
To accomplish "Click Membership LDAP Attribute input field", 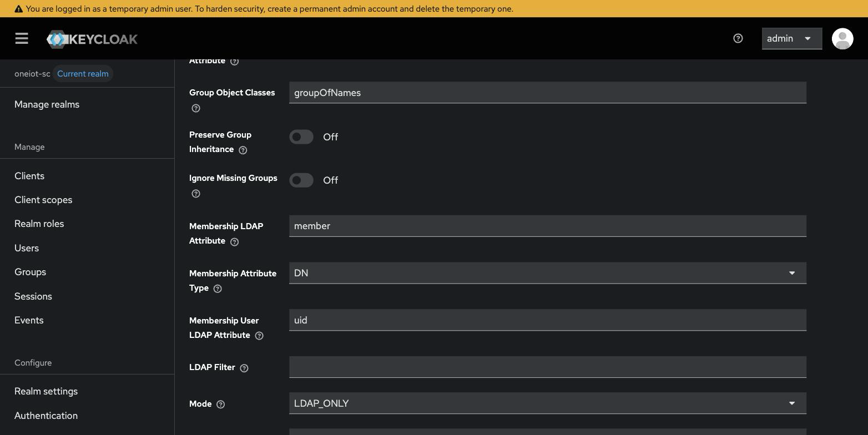I will [x=547, y=226].
